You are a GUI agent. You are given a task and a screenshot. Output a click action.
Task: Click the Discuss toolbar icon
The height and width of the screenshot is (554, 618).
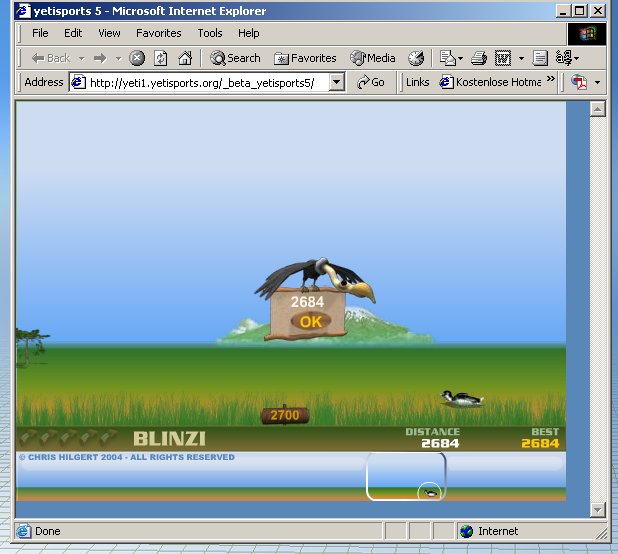point(540,58)
